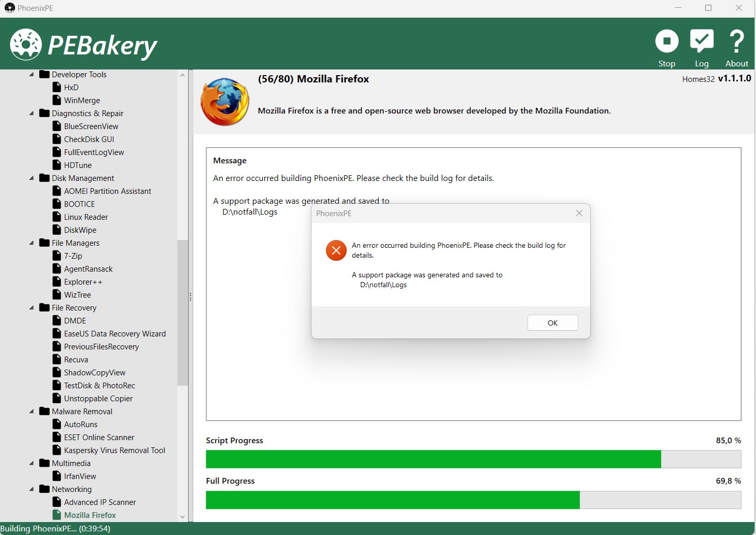The height and width of the screenshot is (535, 756).
Task: Click the Homes32 author name
Action: pyautogui.click(x=698, y=79)
